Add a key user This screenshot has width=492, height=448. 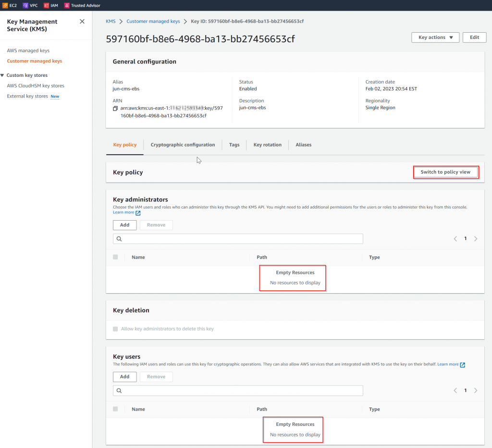point(124,377)
